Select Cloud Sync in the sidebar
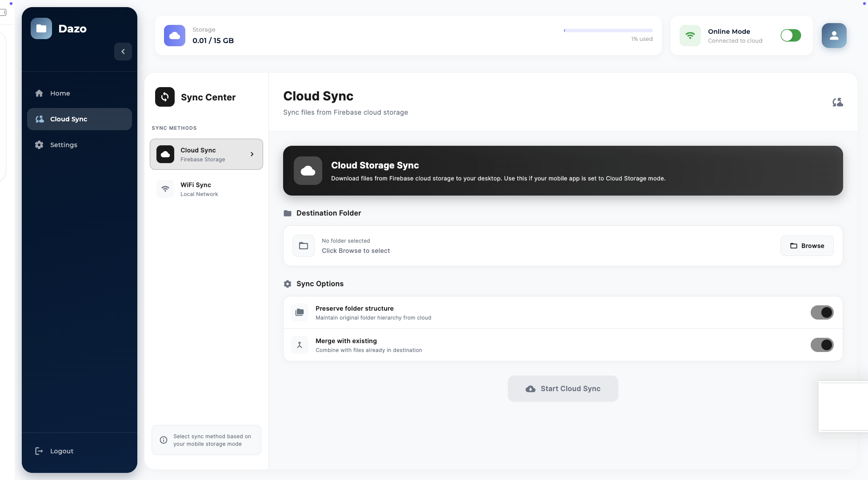The width and height of the screenshot is (868, 480). click(x=80, y=119)
